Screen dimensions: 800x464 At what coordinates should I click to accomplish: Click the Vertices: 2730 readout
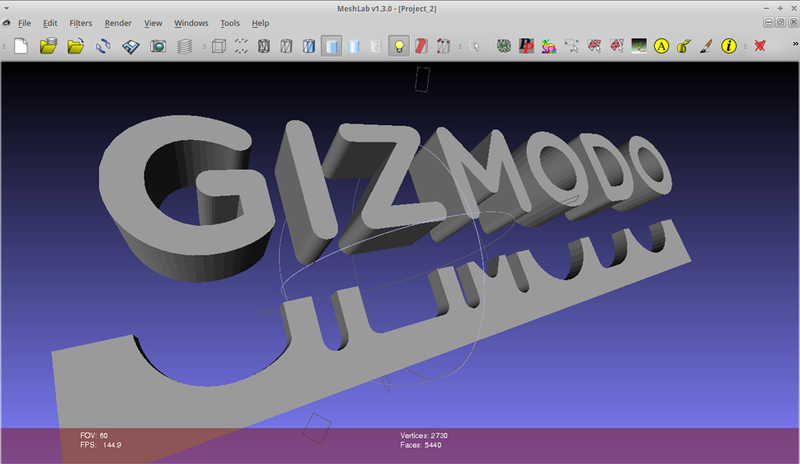423,435
